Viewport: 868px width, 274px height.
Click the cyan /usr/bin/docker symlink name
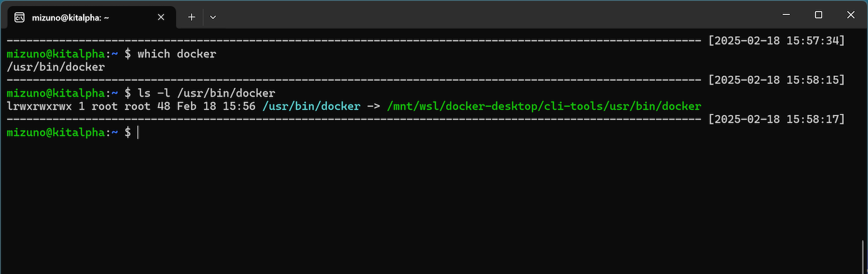(x=311, y=106)
